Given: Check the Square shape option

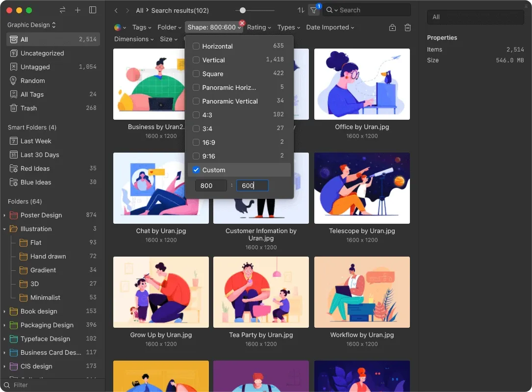Looking at the screenshot, I should coord(196,74).
